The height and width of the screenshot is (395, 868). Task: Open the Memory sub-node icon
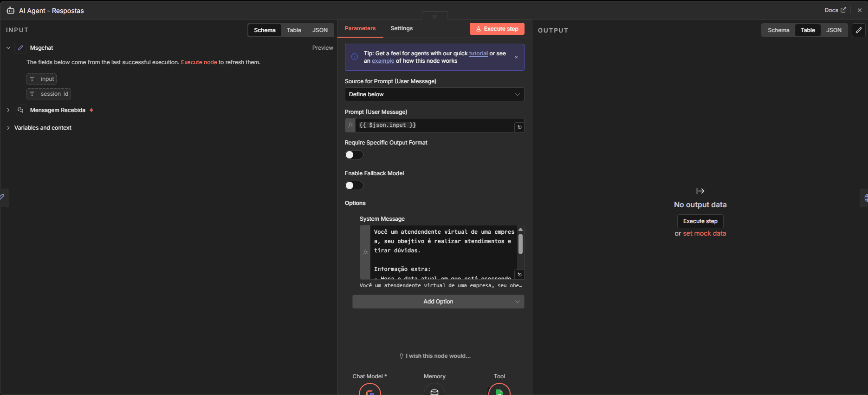434,390
